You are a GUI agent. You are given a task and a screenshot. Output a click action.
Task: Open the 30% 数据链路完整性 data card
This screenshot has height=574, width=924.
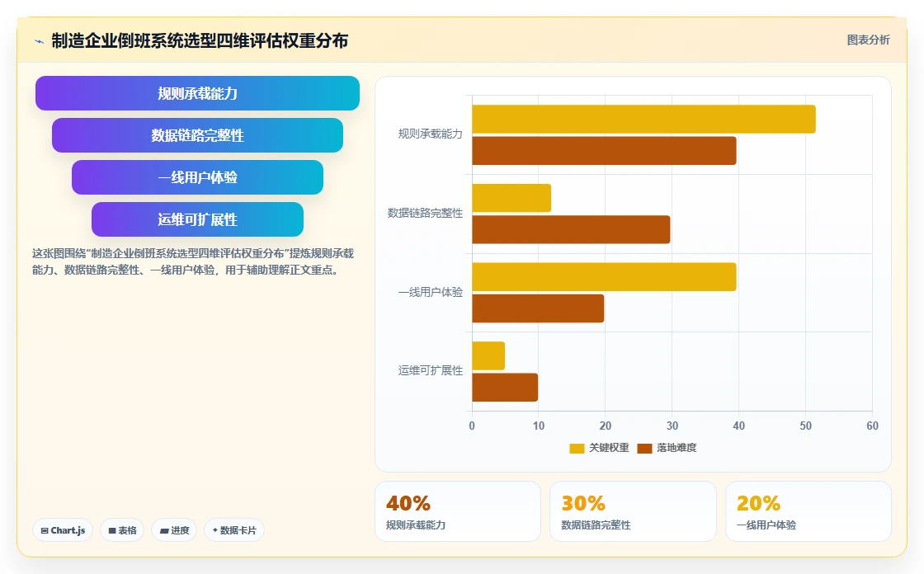click(x=633, y=511)
